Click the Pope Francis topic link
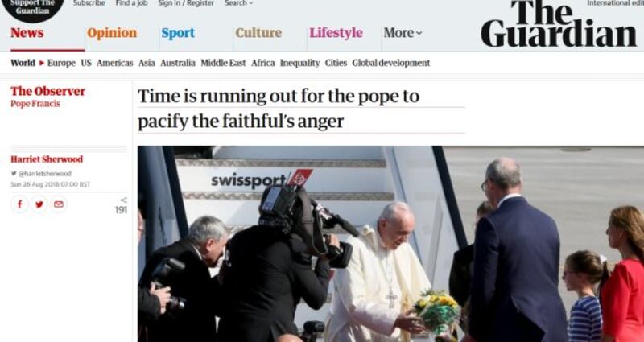The image size is (644, 342). point(35,104)
